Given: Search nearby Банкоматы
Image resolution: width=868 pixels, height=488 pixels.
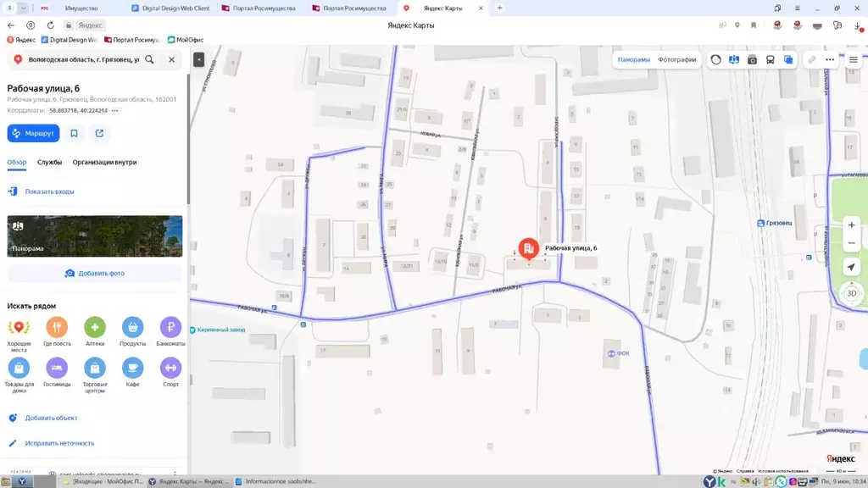Looking at the screenshot, I should click(x=170, y=332).
